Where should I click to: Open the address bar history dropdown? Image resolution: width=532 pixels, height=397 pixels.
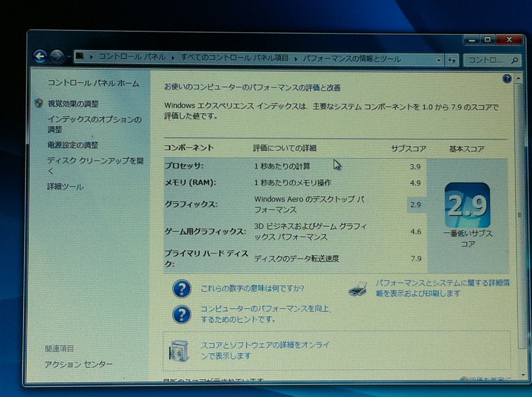pos(438,60)
